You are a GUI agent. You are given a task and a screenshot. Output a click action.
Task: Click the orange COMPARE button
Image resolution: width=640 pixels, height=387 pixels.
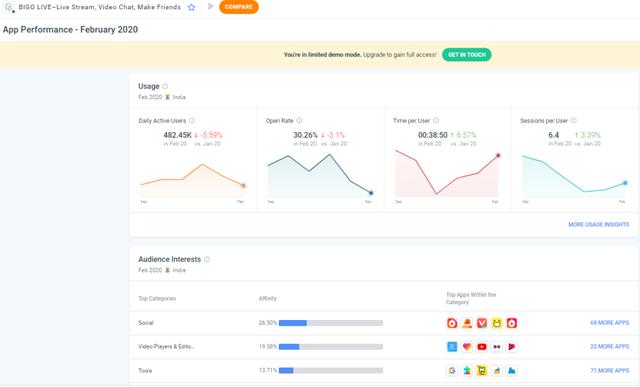239,7
